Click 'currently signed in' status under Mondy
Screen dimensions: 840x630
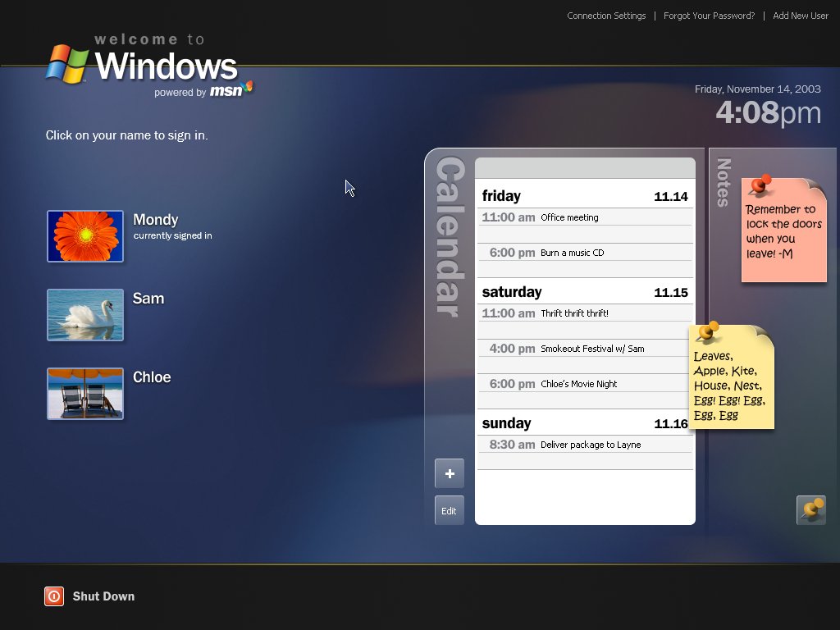tap(172, 235)
